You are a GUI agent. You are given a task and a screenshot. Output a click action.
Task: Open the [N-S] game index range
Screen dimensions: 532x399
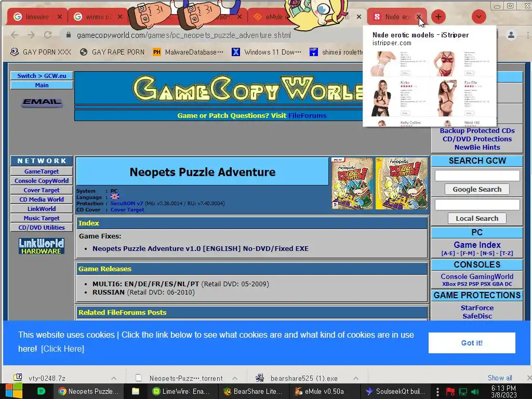pos(487,254)
